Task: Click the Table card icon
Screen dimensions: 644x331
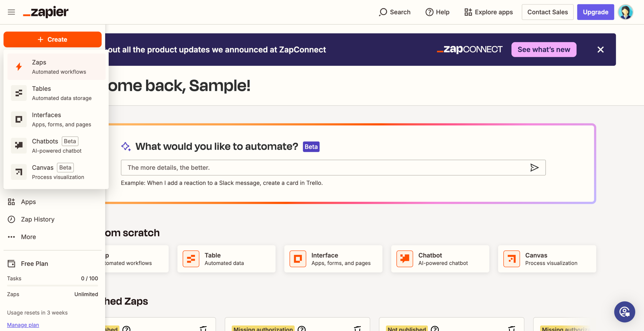Action: pyautogui.click(x=191, y=259)
